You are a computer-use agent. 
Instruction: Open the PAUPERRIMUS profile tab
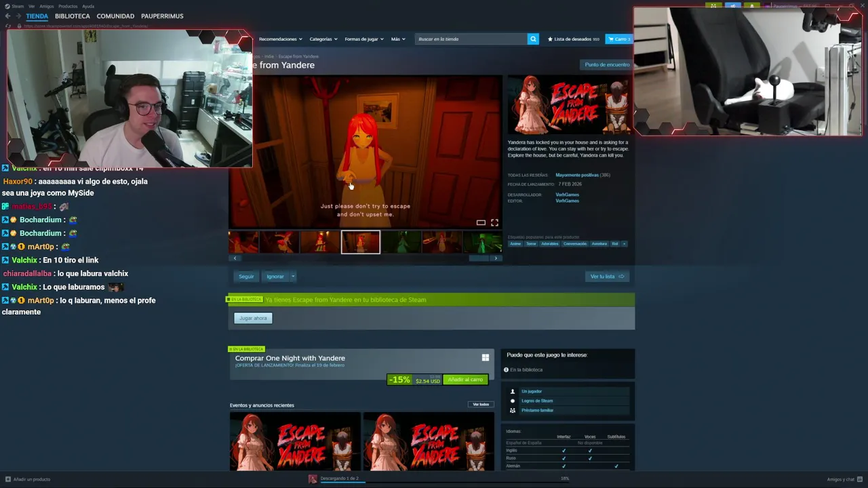pyautogui.click(x=162, y=16)
